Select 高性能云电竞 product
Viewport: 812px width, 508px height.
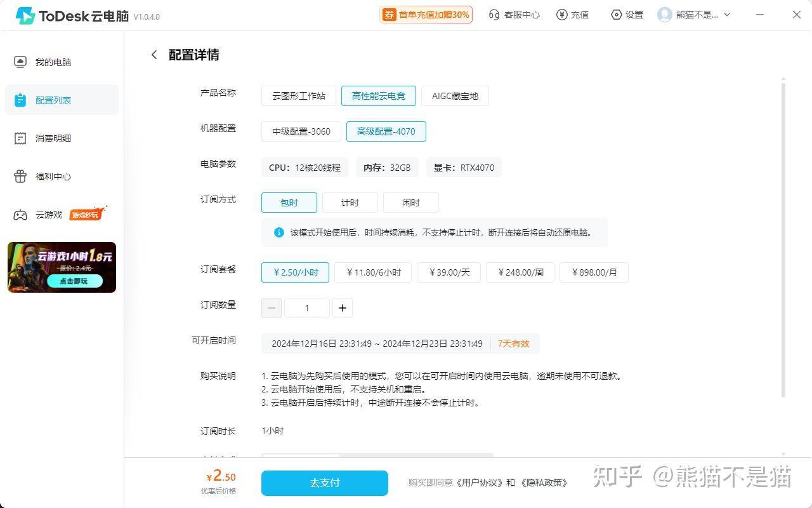click(379, 96)
